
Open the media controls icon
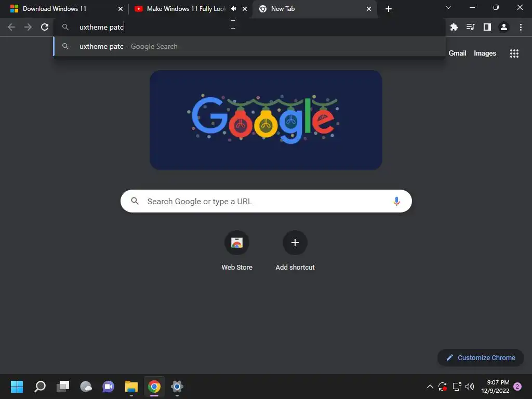470,27
